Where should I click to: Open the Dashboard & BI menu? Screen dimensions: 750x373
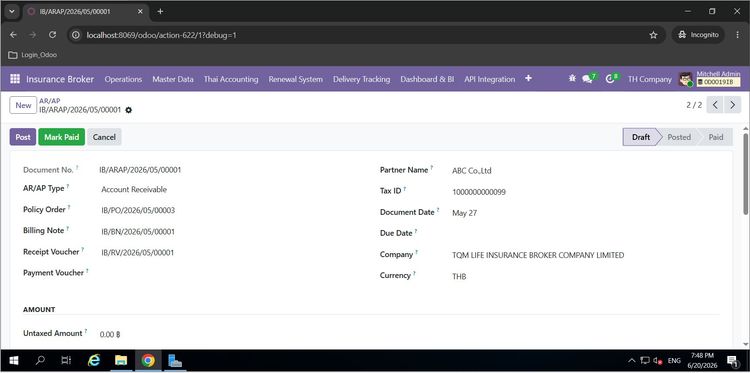point(427,79)
